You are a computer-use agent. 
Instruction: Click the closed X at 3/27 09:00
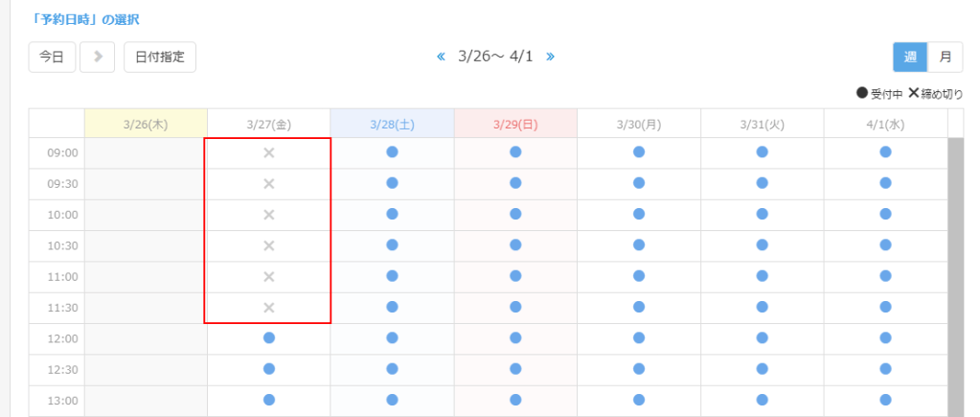pos(269,152)
